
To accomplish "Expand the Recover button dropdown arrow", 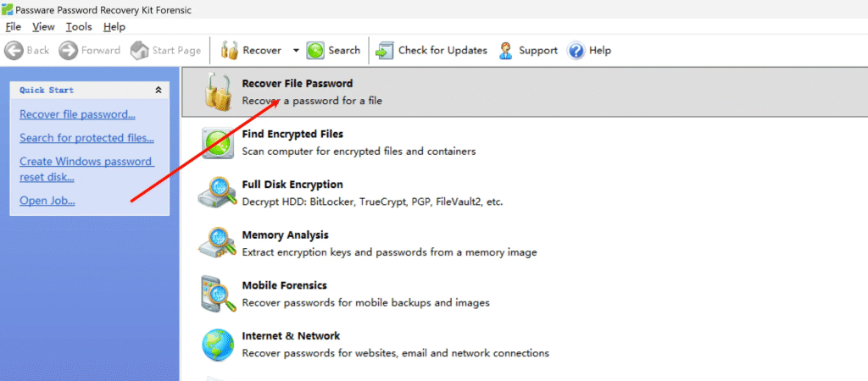I will [x=296, y=51].
